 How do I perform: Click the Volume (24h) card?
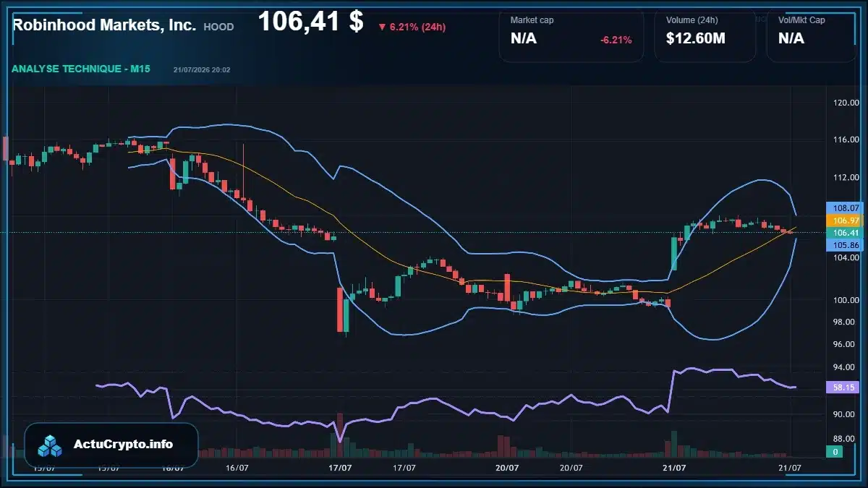pos(705,35)
